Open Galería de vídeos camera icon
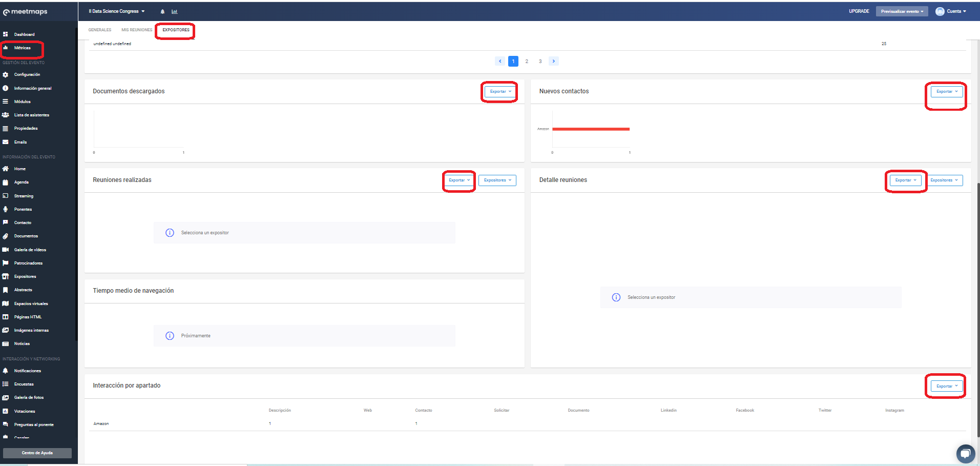This screenshot has height=466, width=980. point(6,250)
